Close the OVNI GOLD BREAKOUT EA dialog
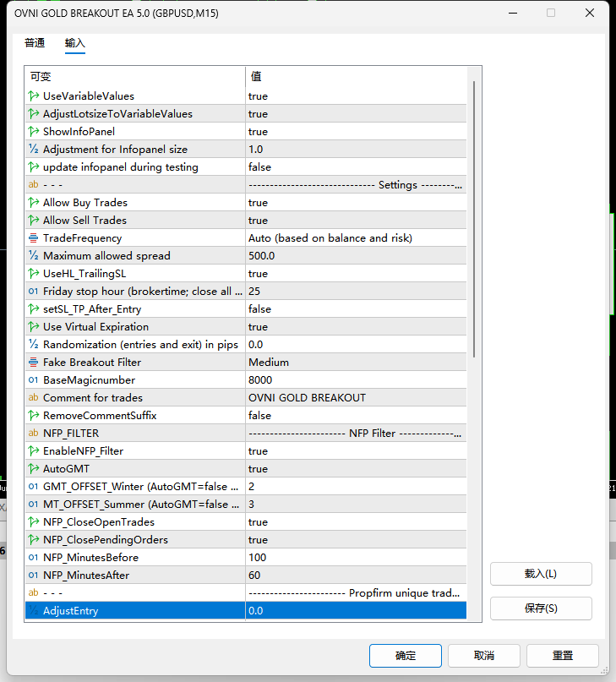This screenshot has width=616, height=682. tap(590, 13)
